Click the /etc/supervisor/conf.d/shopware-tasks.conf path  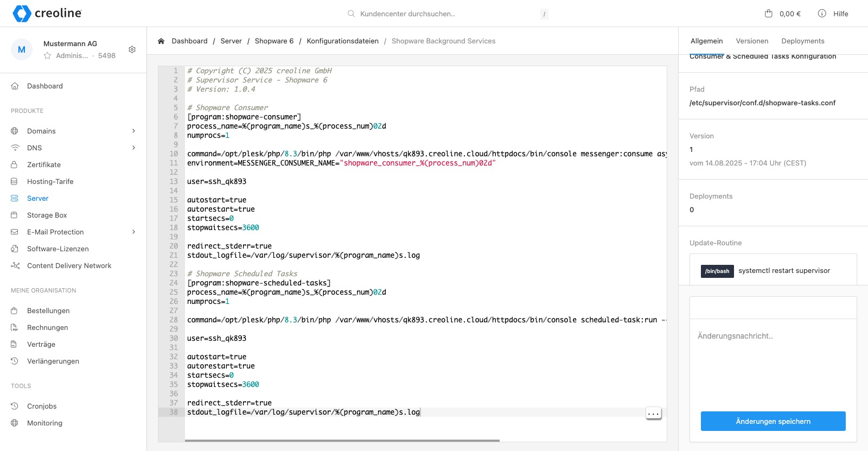click(x=762, y=103)
